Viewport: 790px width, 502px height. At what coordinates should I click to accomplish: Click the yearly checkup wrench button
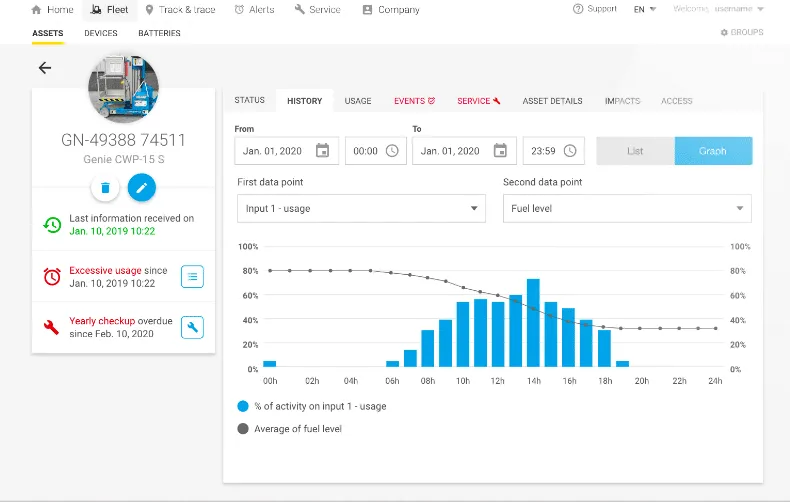pos(193,327)
